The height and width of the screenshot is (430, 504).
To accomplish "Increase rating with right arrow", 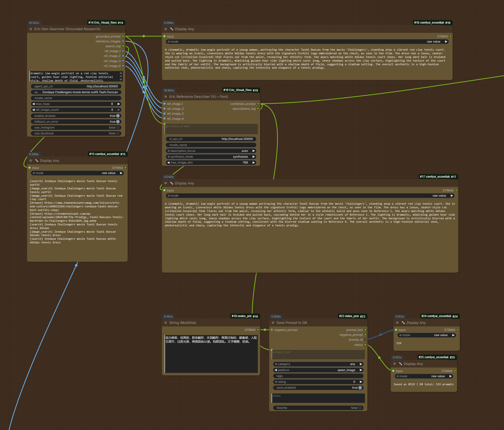I will (x=361, y=382).
